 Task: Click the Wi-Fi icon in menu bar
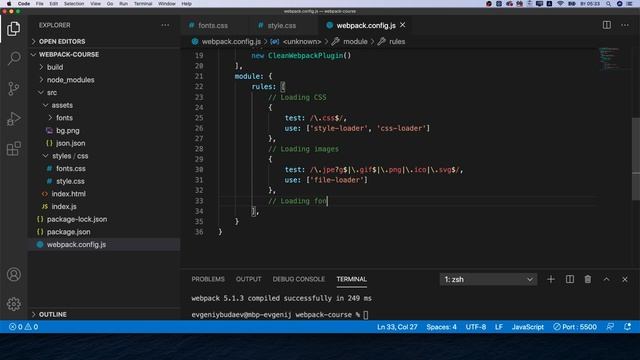pos(560,4)
